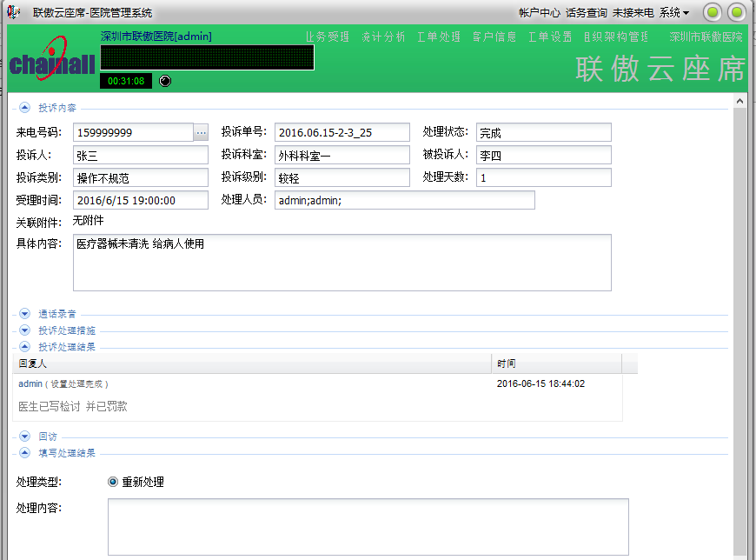756x560 pixels.
Task: Collapse the 投诉内容 section
Action: pos(24,108)
